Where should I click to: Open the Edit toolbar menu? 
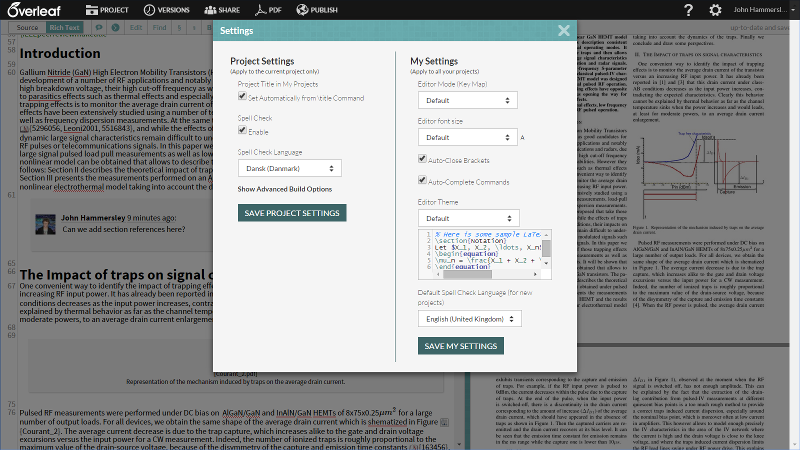pos(136,28)
